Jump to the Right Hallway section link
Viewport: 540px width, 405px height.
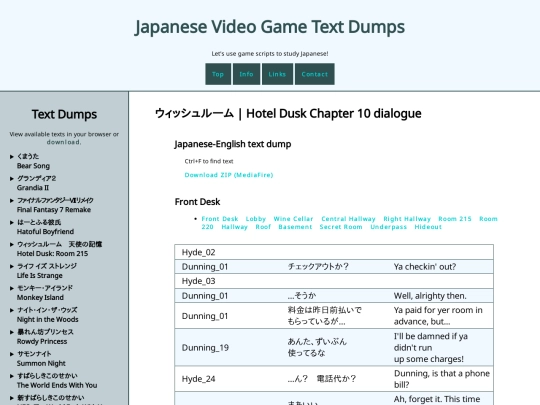point(407,219)
